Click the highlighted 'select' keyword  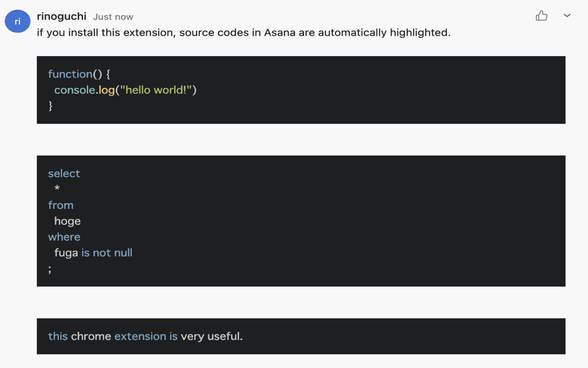[64, 173]
